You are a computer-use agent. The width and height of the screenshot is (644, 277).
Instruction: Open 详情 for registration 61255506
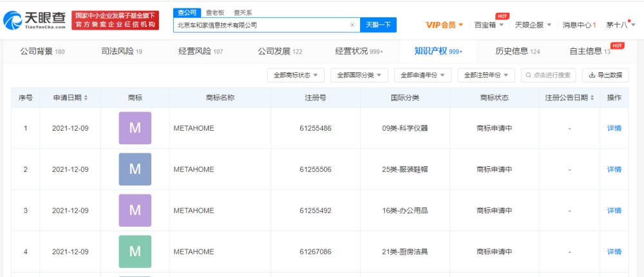[614, 169]
